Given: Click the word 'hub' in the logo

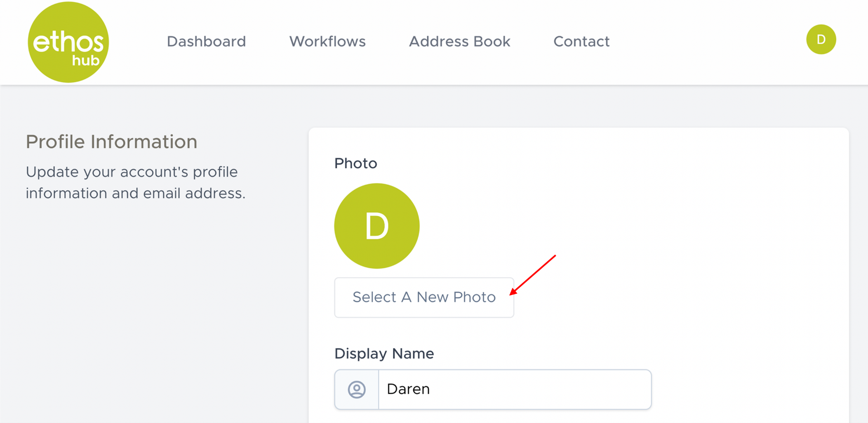Looking at the screenshot, I should tap(86, 61).
